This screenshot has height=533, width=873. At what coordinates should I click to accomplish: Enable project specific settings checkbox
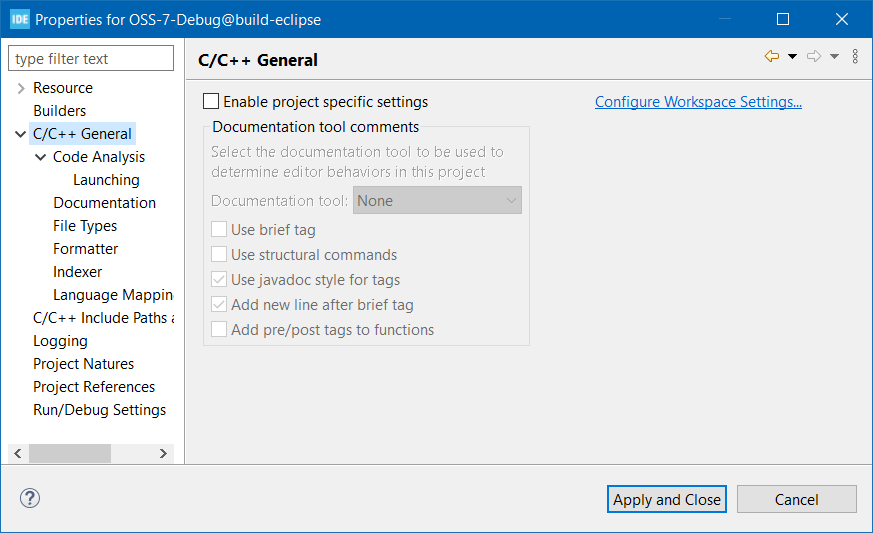211,101
